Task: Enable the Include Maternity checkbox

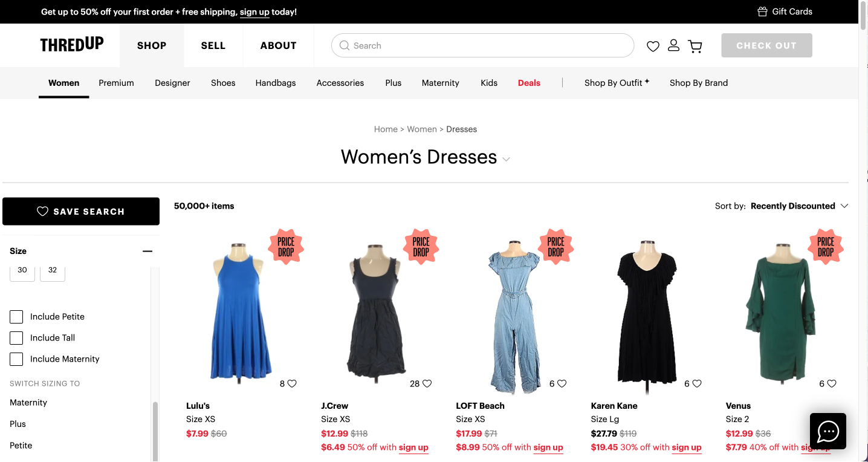Action: click(16, 359)
